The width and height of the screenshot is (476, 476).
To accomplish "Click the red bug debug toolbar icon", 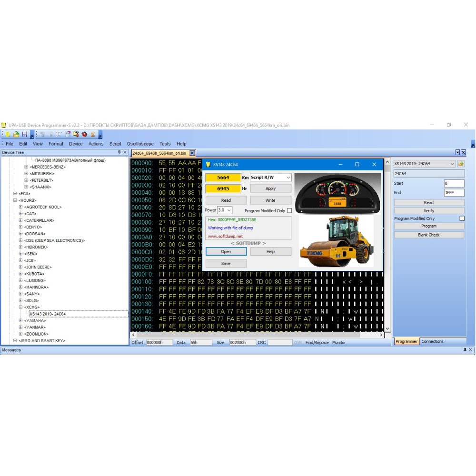I will click(x=84, y=134).
